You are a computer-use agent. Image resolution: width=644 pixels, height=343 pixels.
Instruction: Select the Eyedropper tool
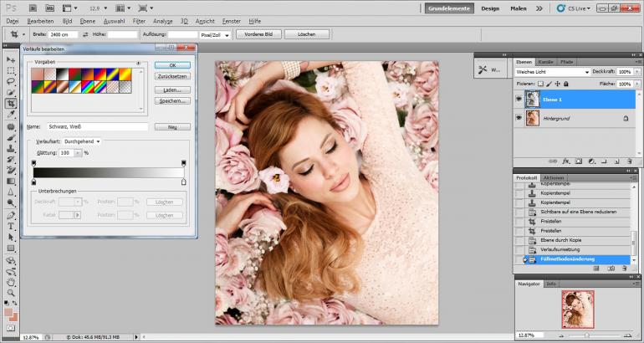tap(11, 115)
